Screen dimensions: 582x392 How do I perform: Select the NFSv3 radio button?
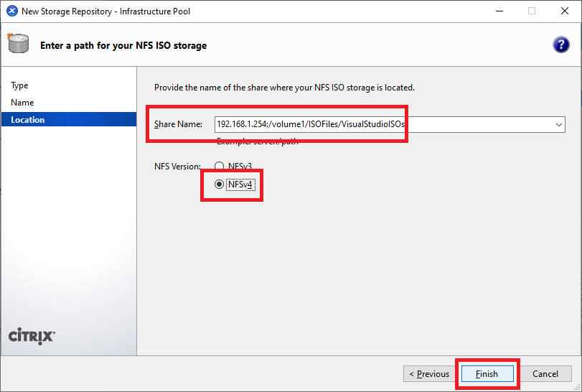point(220,166)
